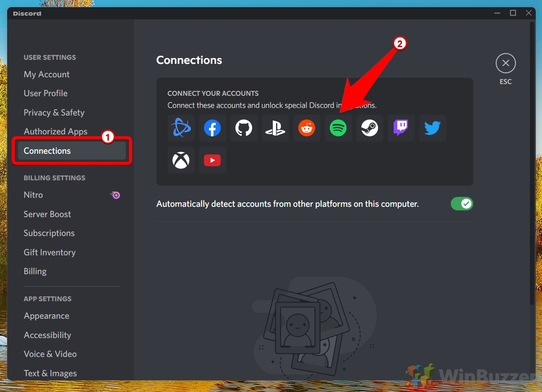Connect your Twitter account
Image resolution: width=542 pixels, height=392 pixels.
pos(433,129)
